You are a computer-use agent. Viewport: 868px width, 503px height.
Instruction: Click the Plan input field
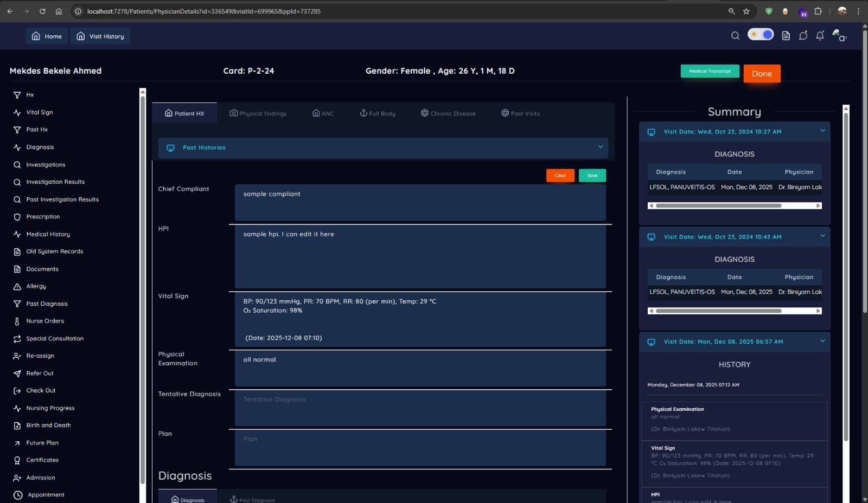420,448
